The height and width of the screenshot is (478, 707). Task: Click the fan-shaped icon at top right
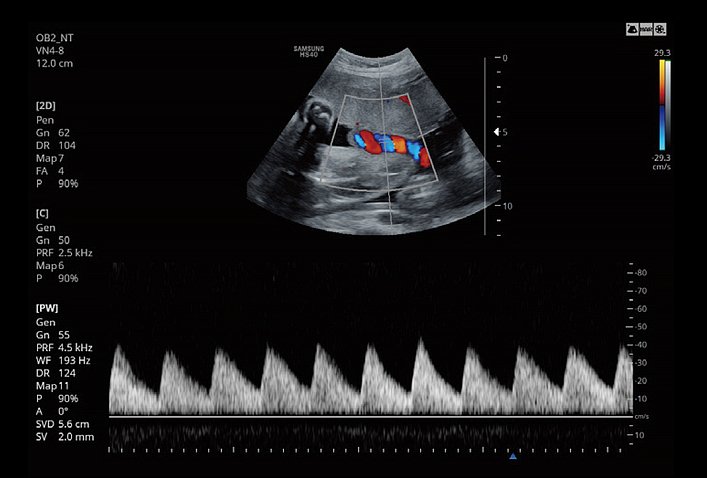[x=662, y=31]
